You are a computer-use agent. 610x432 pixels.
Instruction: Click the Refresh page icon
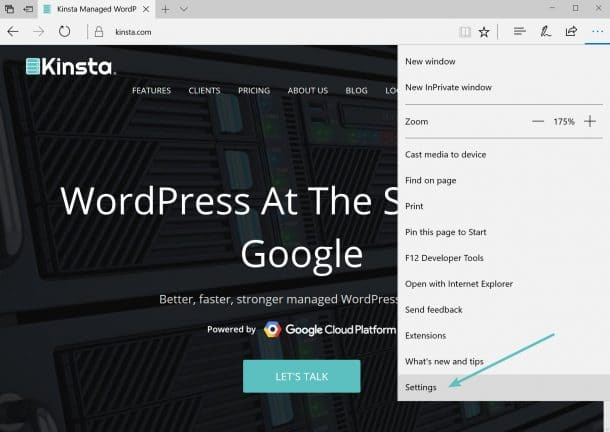(x=64, y=31)
